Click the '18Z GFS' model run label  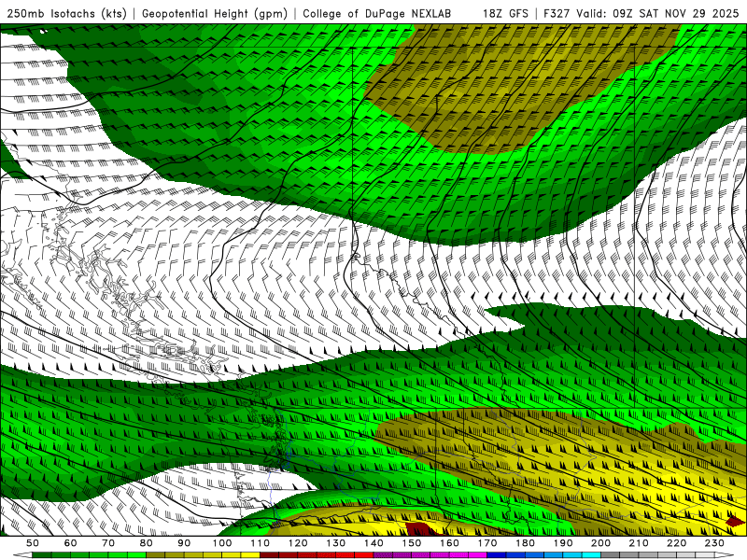505,13
